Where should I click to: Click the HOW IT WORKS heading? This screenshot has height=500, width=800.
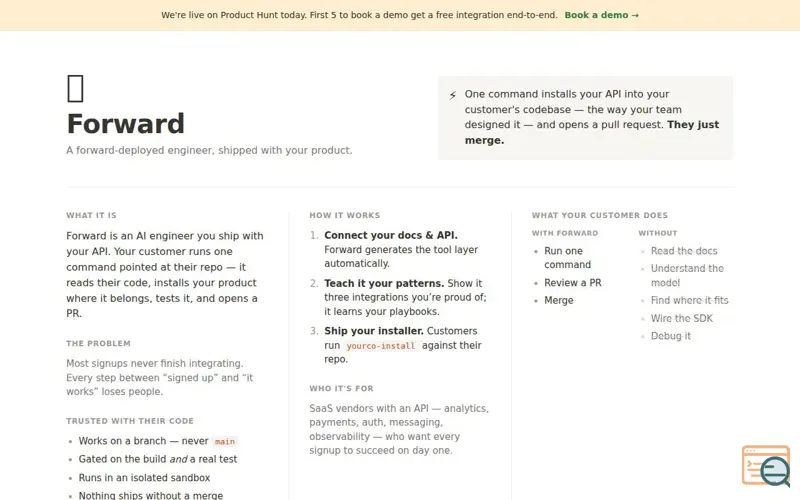(344, 215)
